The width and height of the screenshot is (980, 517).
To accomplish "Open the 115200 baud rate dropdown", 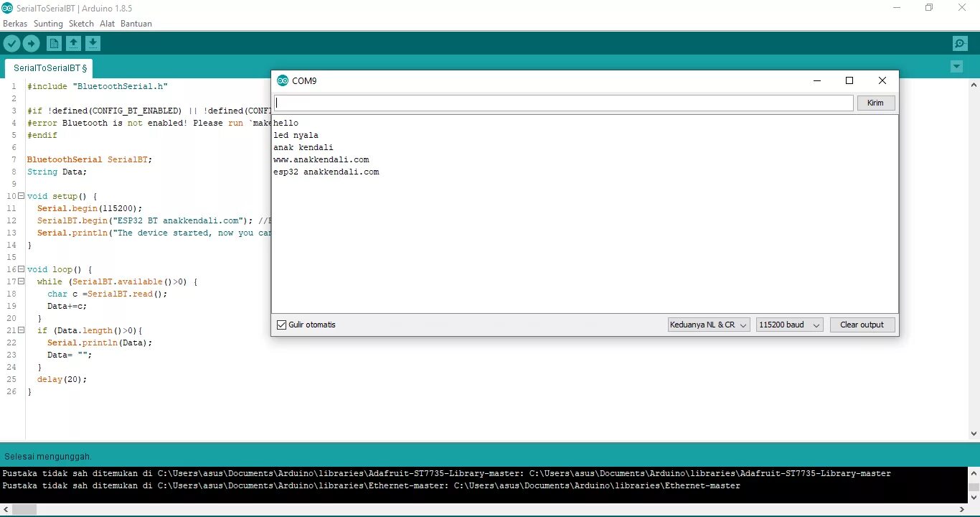I will point(789,325).
